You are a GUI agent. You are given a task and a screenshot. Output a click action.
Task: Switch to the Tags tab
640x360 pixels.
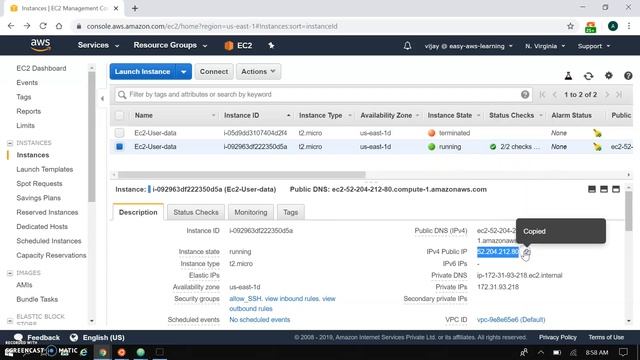point(291,212)
